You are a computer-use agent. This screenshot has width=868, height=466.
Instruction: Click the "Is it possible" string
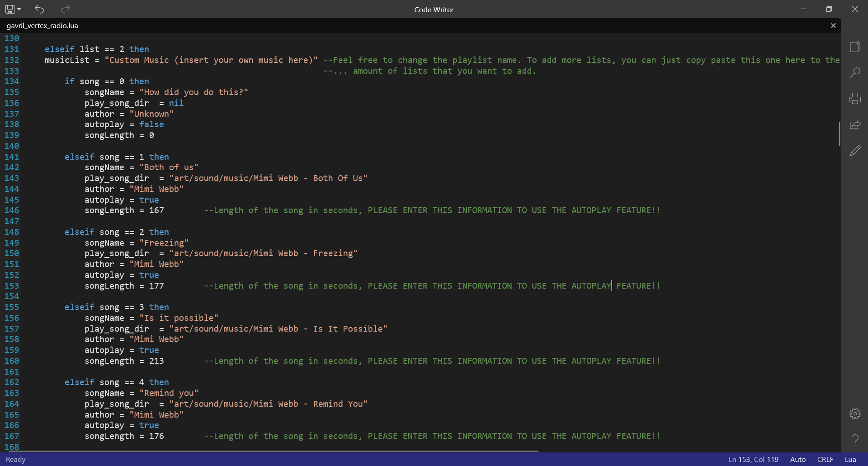tap(179, 318)
